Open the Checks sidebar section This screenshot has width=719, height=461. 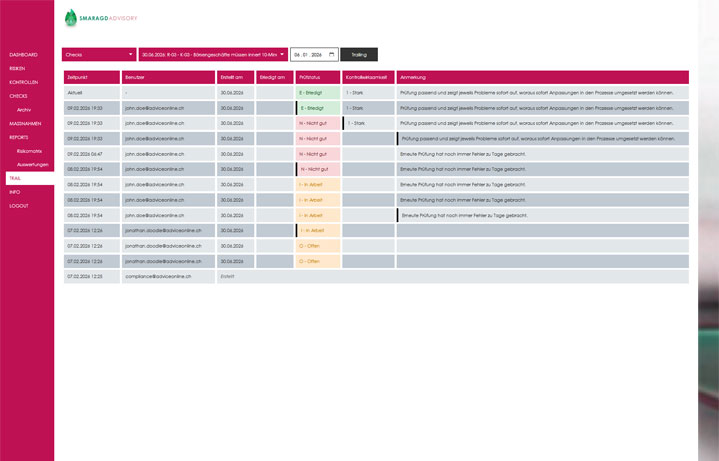(18, 95)
